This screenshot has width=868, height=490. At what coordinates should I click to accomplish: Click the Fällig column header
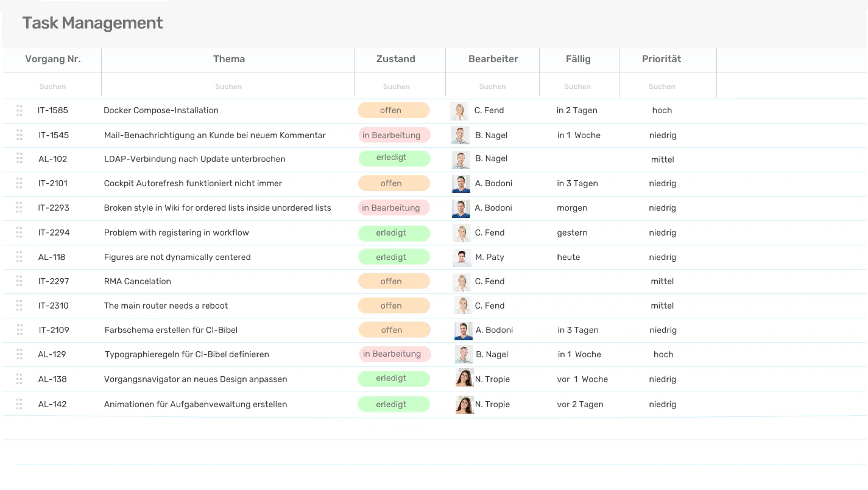578,59
